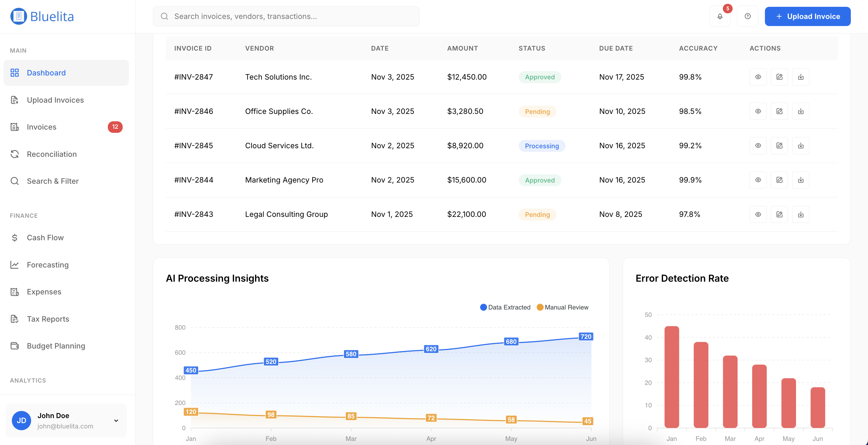
Task: Click edit icon for Cloud Services Ltd.
Action: coord(779,146)
